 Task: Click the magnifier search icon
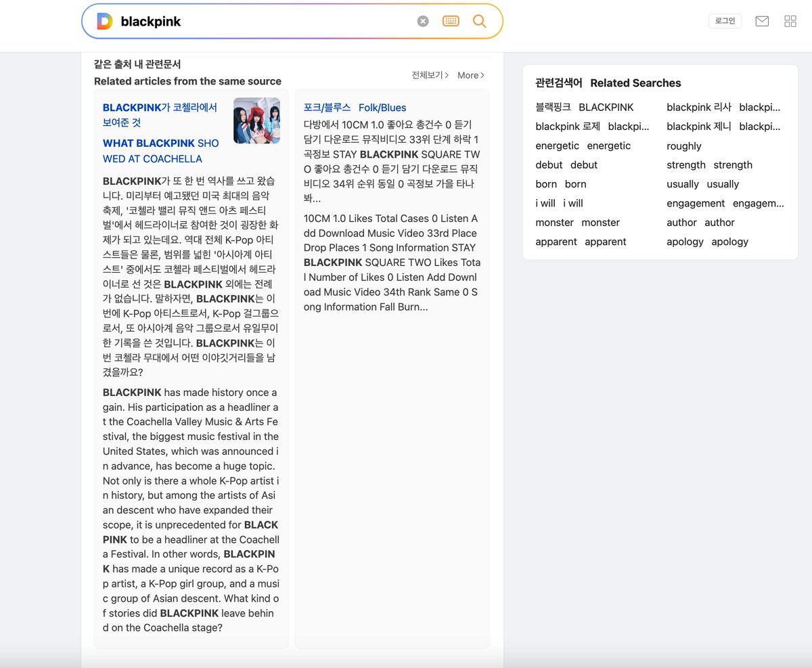pyautogui.click(x=480, y=21)
